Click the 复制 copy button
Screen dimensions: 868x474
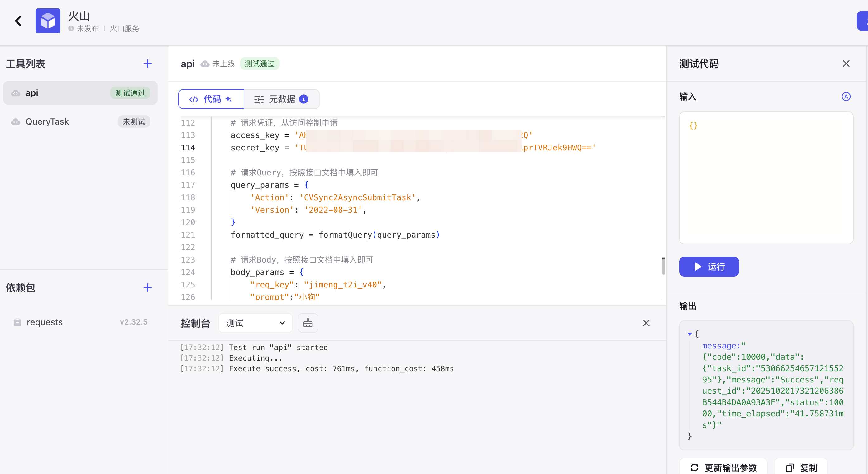(x=801, y=467)
